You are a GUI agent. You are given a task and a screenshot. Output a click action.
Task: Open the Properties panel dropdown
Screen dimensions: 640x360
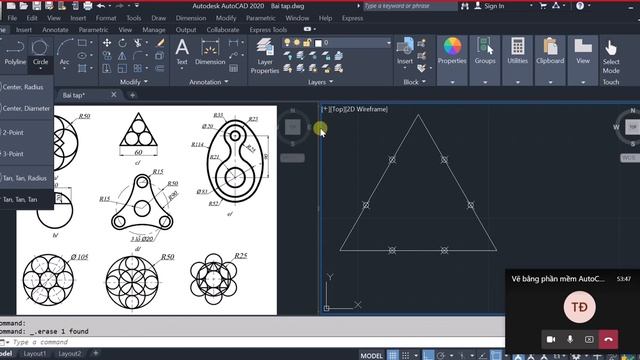click(452, 82)
